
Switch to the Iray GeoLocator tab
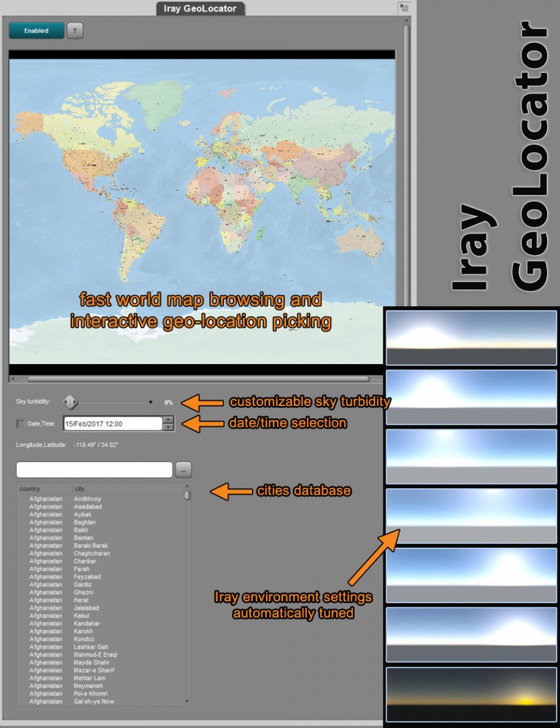click(x=200, y=9)
